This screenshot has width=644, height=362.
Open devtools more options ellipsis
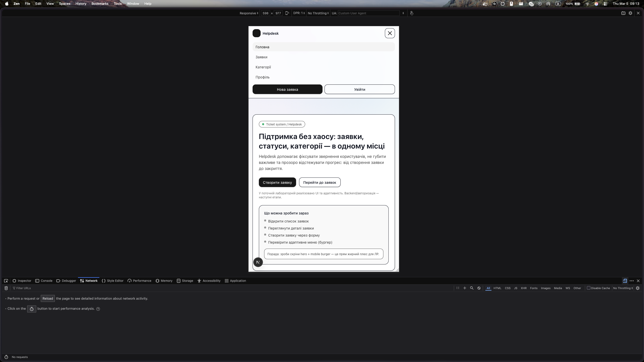[632, 281]
